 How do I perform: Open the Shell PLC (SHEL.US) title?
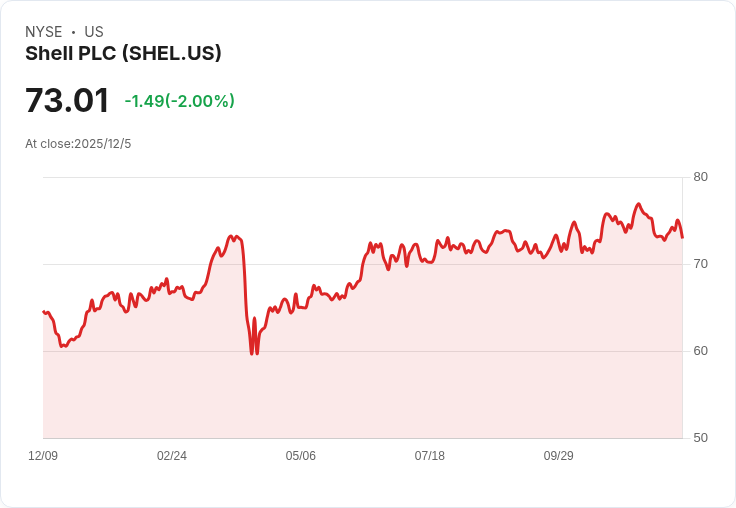click(123, 53)
